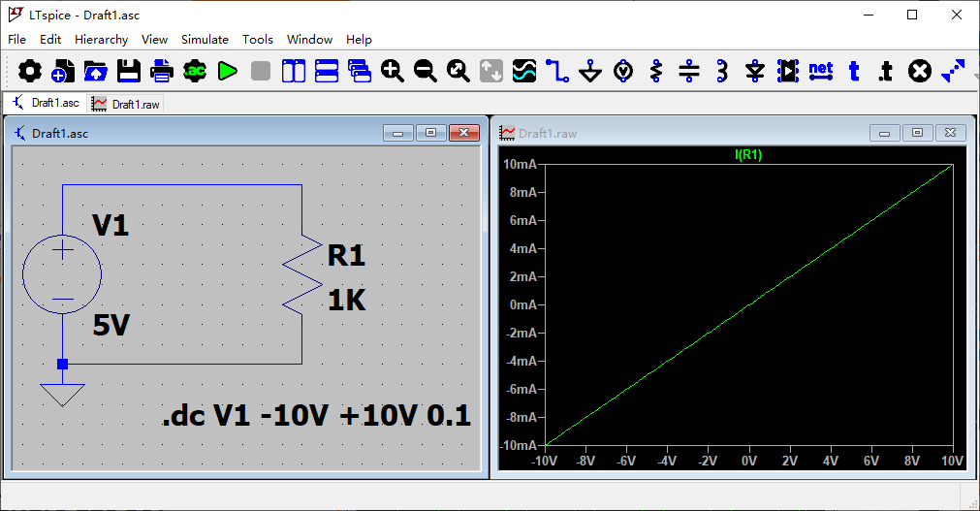This screenshot has width=980, height=511.
Task: Open the Edit menu
Action: (x=50, y=40)
